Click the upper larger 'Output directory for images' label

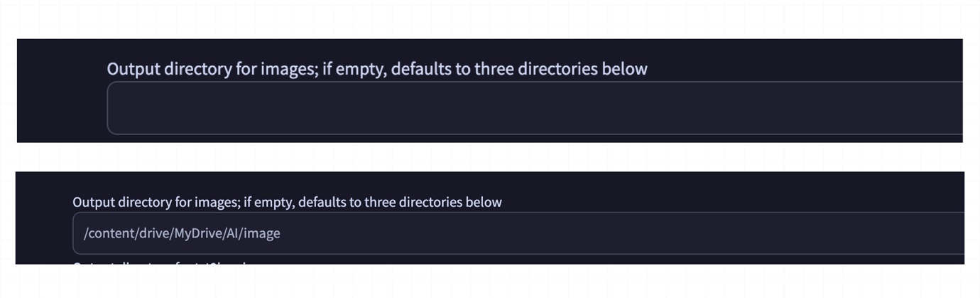(376, 69)
